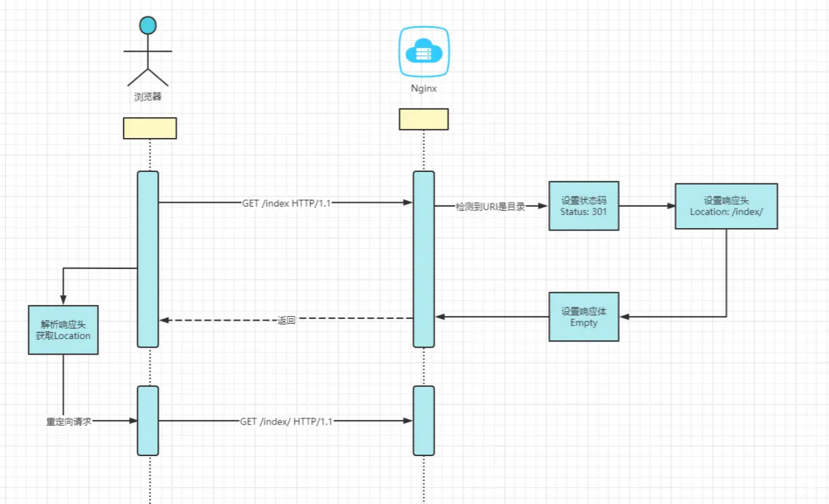Click the 重定向请求 arrow label
Viewport: 829px width, 504px height.
(x=69, y=421)
